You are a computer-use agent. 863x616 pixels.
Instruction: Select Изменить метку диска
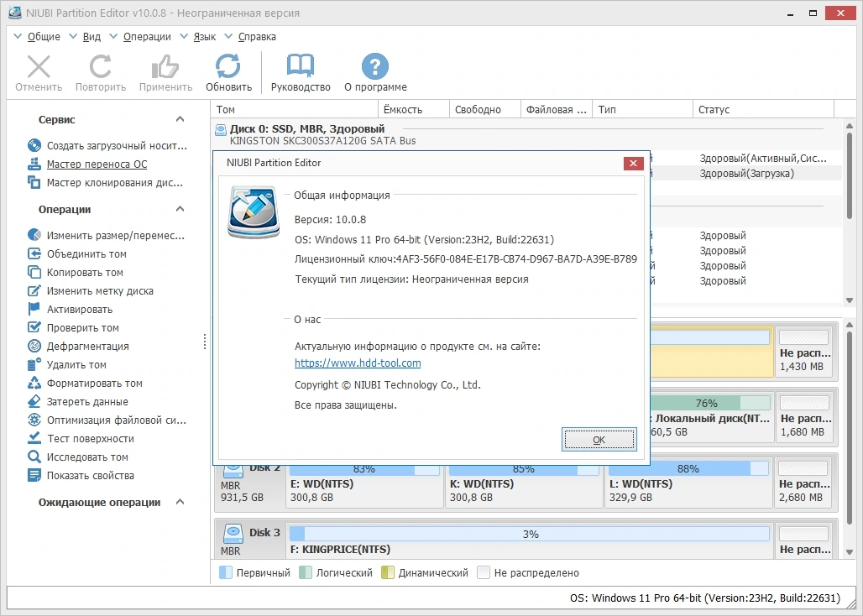tap(100, 291)
